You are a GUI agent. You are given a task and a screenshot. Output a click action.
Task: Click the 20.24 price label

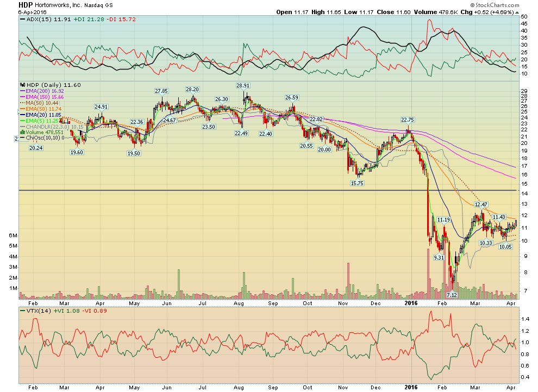pos(36,148)
